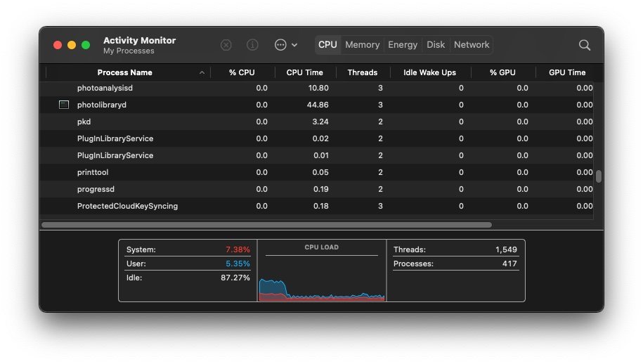Click the Idle 87.27% value
Screen dimensions: 643x364
(235, 278)
